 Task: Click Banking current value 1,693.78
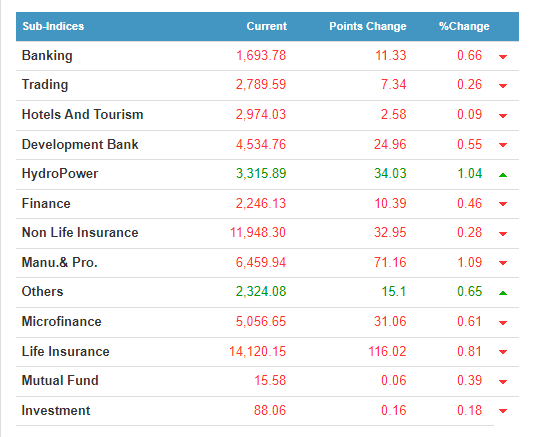[261, 55]
